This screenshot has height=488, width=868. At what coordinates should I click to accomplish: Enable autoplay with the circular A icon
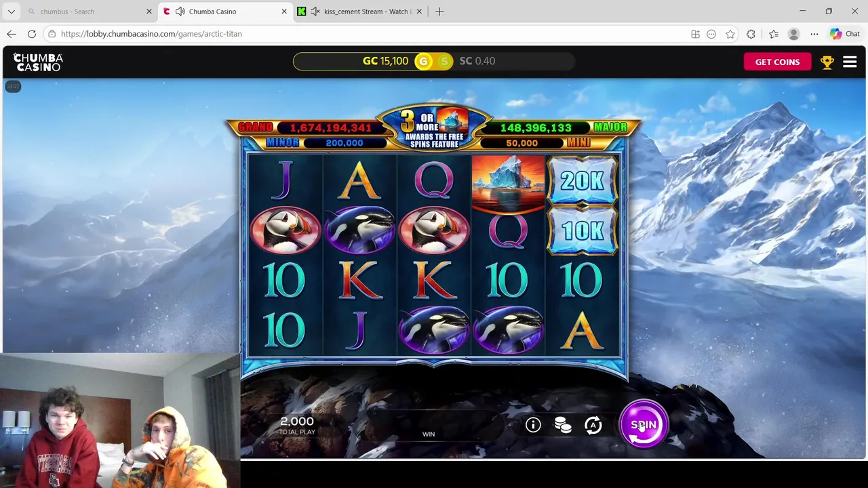click(x=593, y=425)
